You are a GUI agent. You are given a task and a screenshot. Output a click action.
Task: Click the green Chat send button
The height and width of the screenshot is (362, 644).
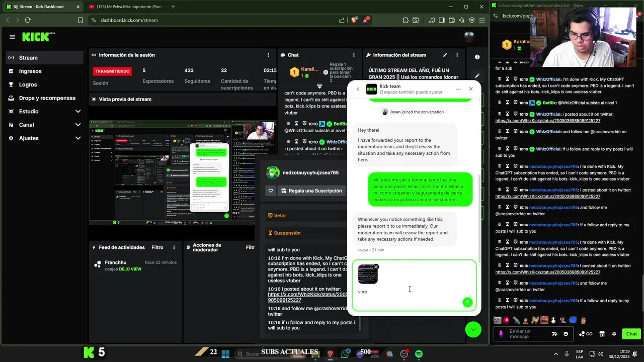631,334
